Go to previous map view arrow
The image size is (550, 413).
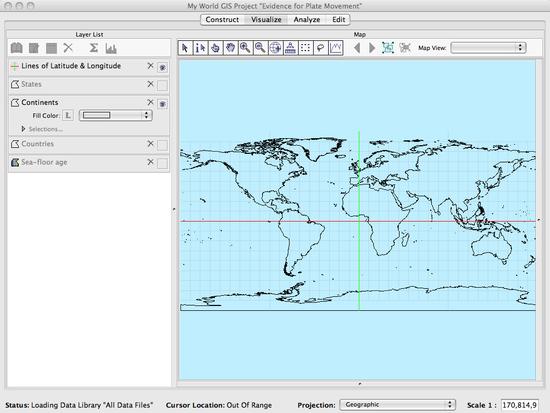(x=357, y=48)
